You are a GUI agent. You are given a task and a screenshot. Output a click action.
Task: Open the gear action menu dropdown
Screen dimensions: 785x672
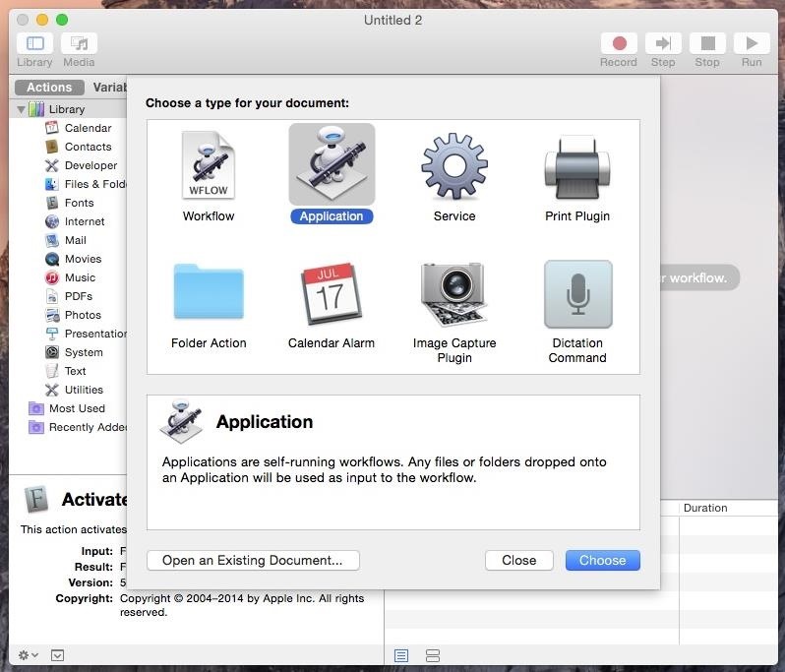coord(28,655)
